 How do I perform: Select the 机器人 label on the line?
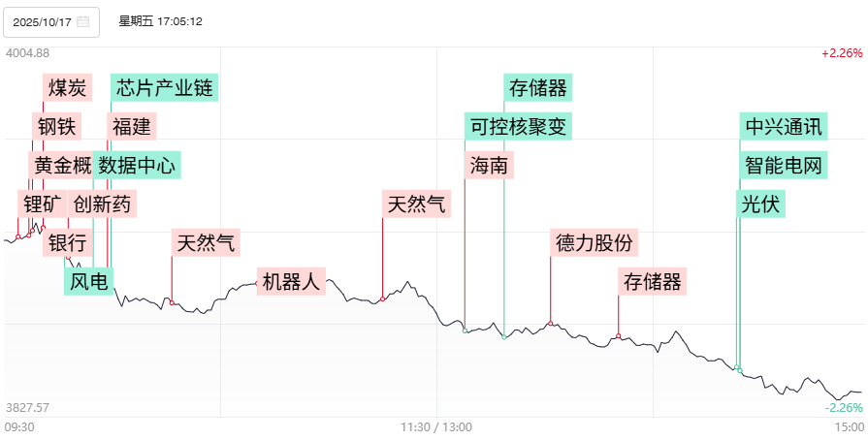coord(291,282)
